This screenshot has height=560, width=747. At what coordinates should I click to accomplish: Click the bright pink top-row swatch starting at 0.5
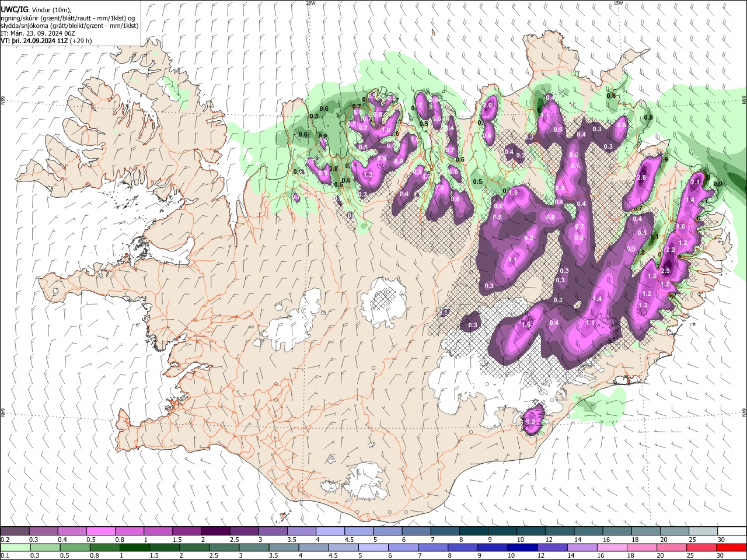tap(101, 531)
